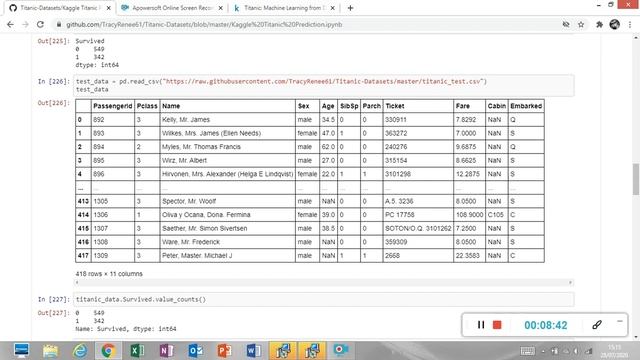Open first Python icon on taskbar
The width and height of the screenshot is (640, 360).
click(x=283, y=351)
